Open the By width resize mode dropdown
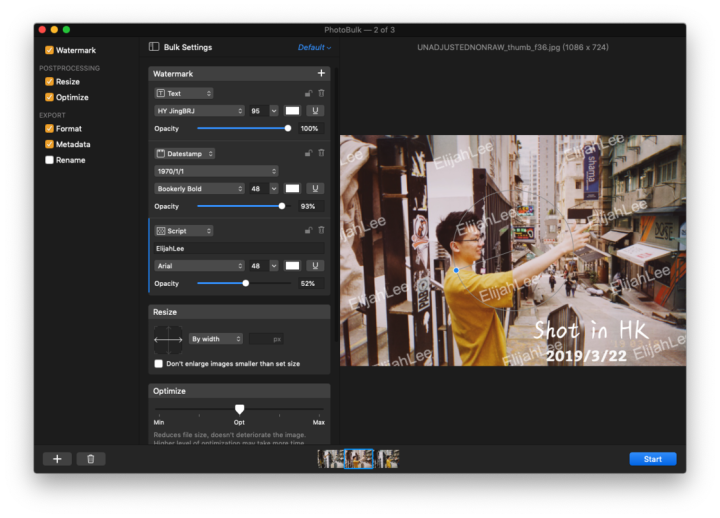Viewport: 720px width, 518px height. (215, 339)
